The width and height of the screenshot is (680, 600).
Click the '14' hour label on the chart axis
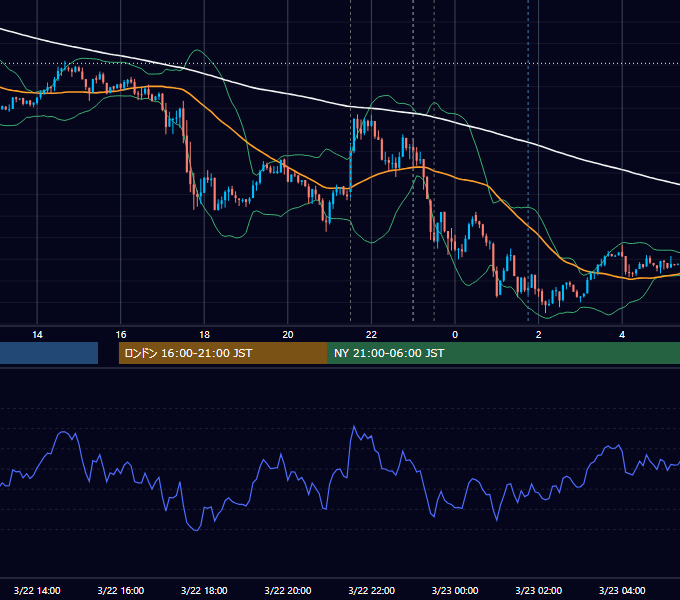pos(37,335)
